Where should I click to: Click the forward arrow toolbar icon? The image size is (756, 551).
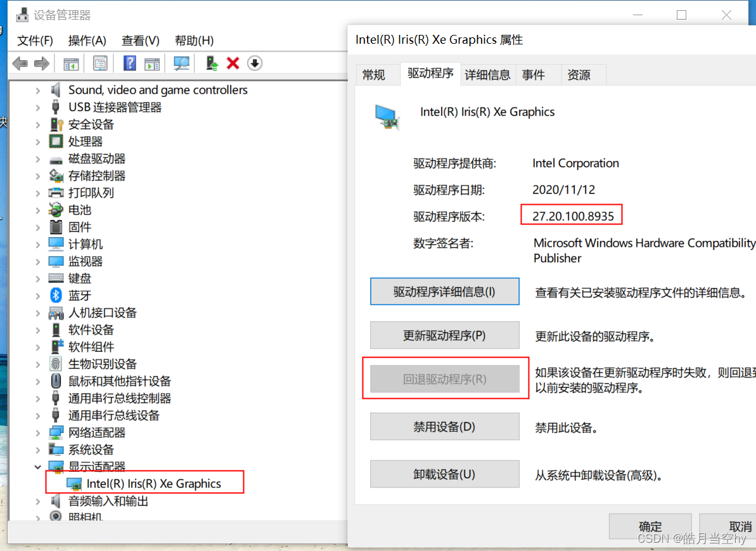click(x=42, y=63)
